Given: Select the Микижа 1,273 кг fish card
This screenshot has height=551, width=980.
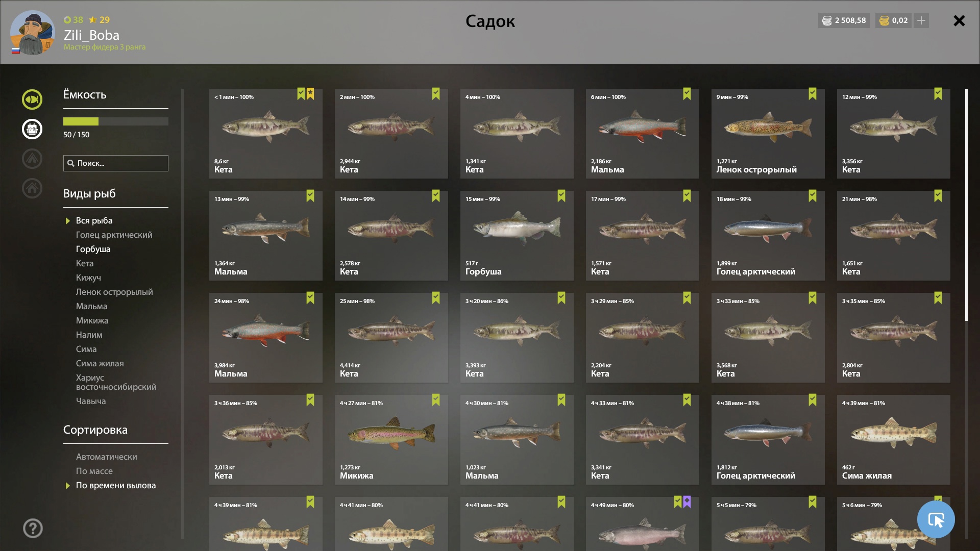Looking at the screenshot, I should pyautogui.click(x=391, y=440).
